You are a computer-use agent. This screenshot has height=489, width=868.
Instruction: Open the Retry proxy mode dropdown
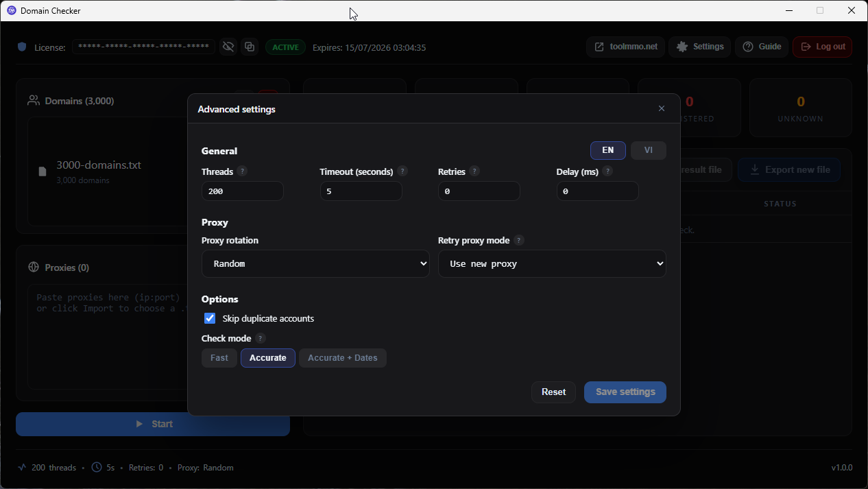(x=552, y=263)
